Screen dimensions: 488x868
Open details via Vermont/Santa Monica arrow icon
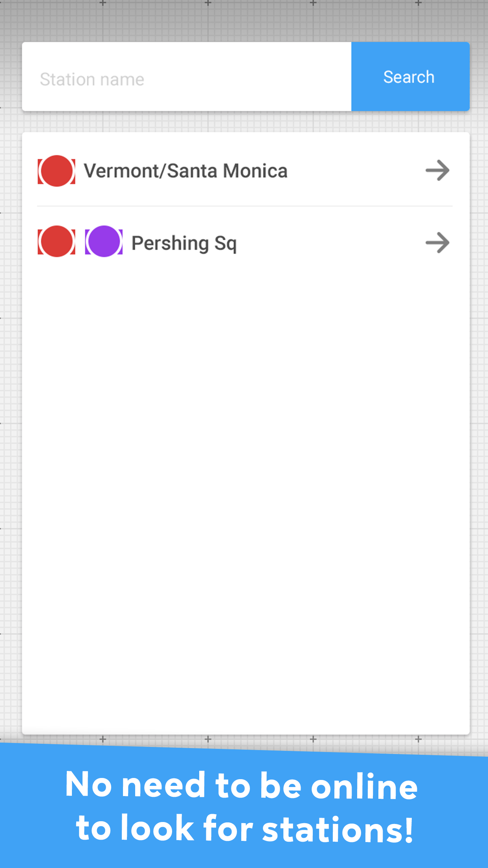tap(437, 171)
